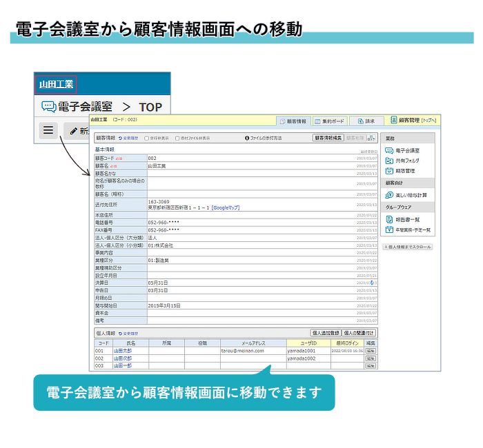Viewport: 483px width, 448px height.
Task: Open 共有フォルダ in the sidebar
Action: (x=407, y=160)
